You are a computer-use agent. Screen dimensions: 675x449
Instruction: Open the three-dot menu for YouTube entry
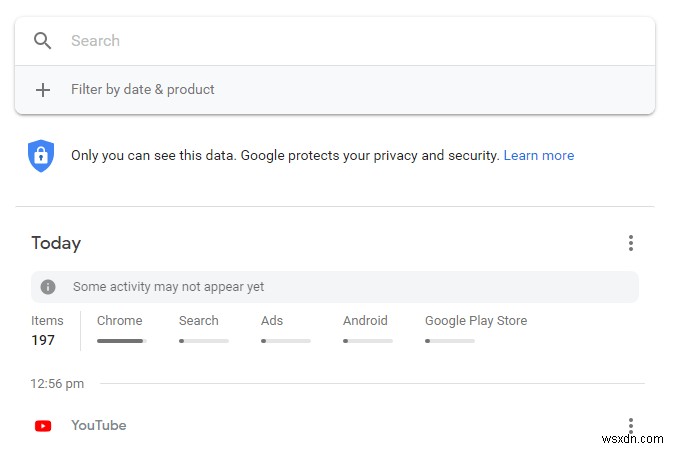click(x=631, y=426)
